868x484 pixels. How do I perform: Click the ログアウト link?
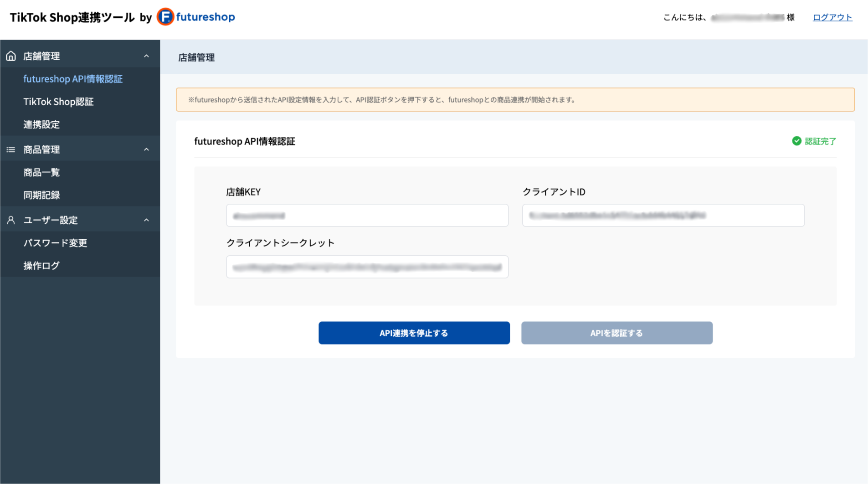coord(832,17)
